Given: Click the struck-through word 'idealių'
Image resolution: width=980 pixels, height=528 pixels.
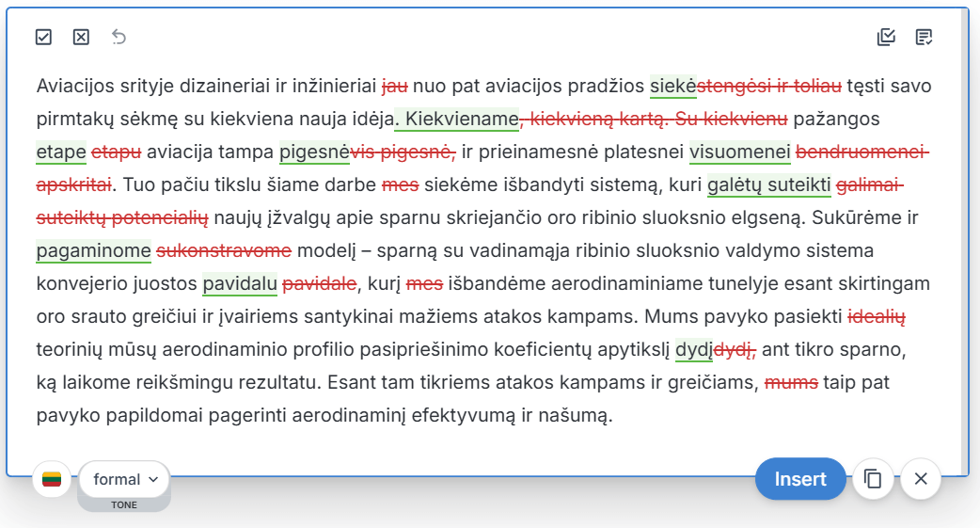Looking at the screenshot, I should 877,317.
